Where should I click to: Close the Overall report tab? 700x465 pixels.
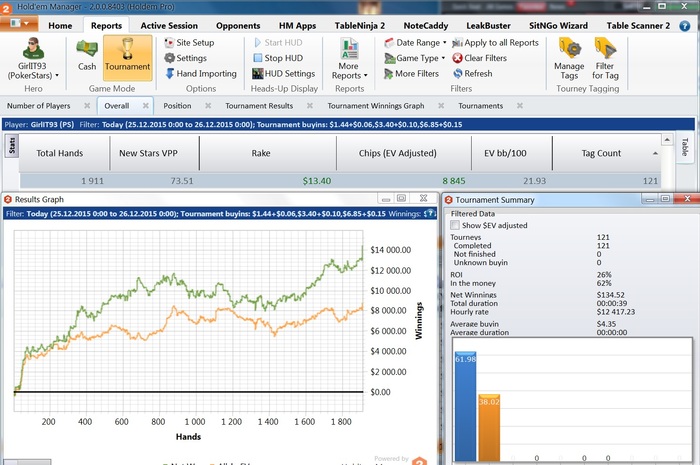tap(146, 106)
